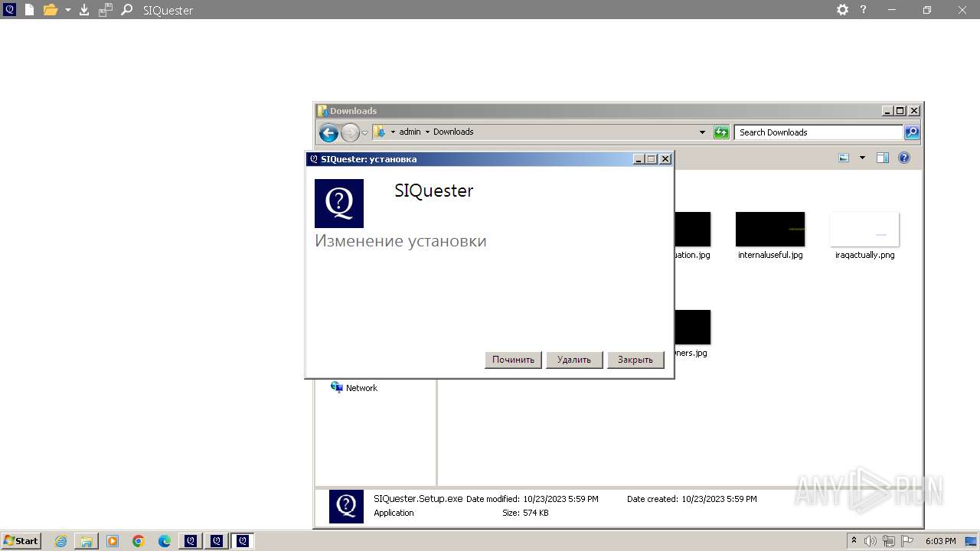The image size is (980, 551).
Task: Open a file with the folder icon
Action: click(x=51, y=10)
